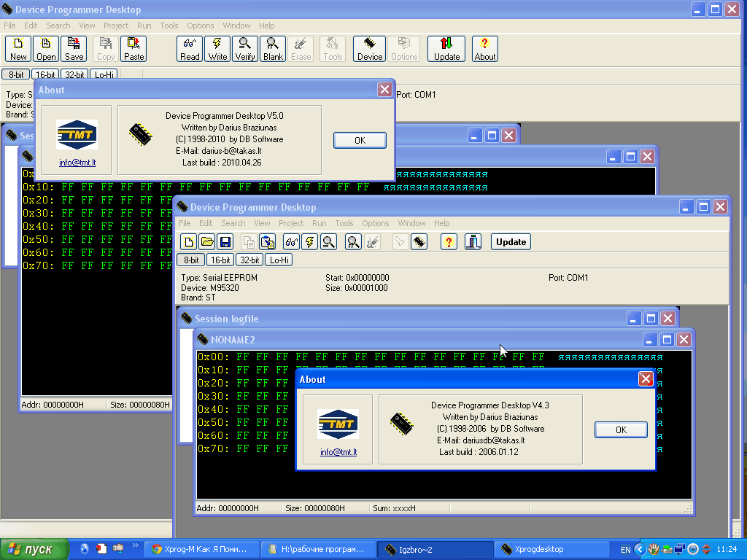Click the lightning Write icon in the front window's toolbar
This screenshot has height=560, width=747.
coord(309,242)
